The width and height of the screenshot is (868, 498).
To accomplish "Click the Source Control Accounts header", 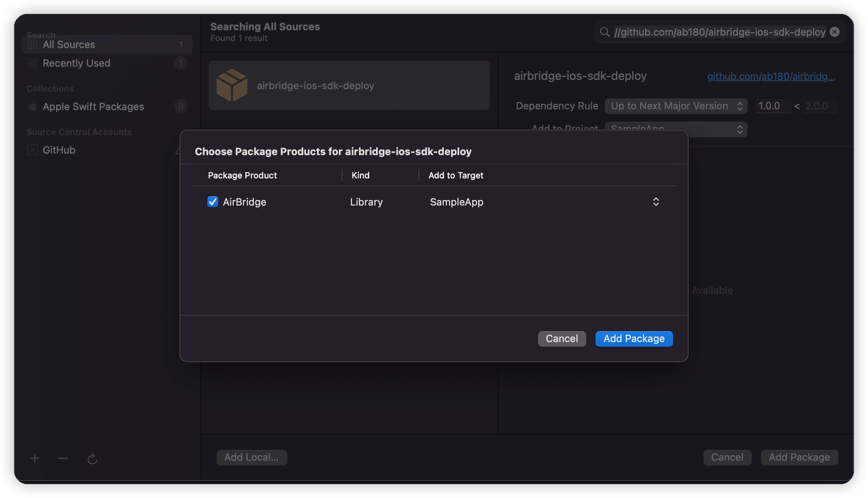I will (79, 132).
